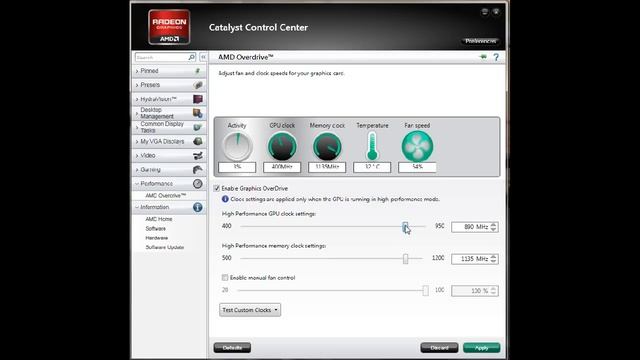Increase GPU clock with up stepper arrow
The image size is (640, 360).
(493, 224)
